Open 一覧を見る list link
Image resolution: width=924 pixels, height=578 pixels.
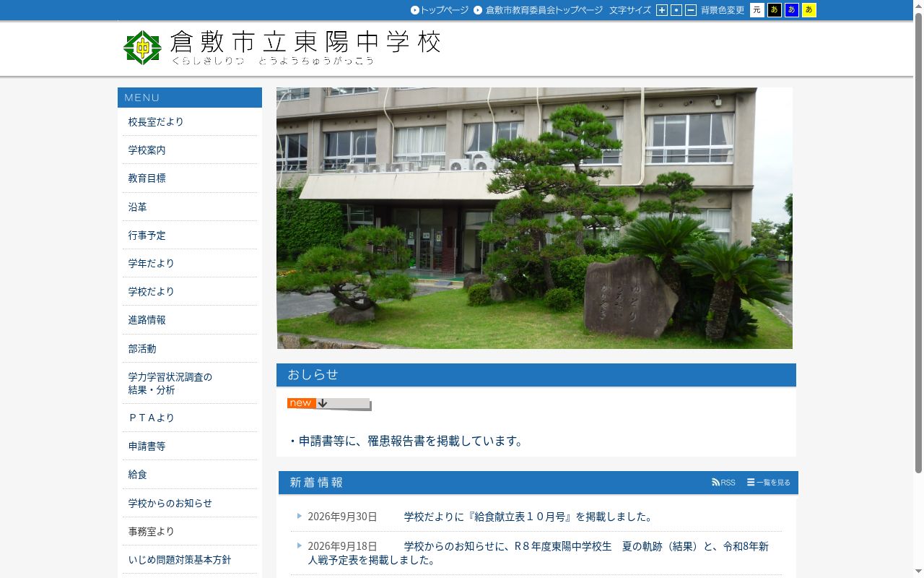[x=769, y=483]
